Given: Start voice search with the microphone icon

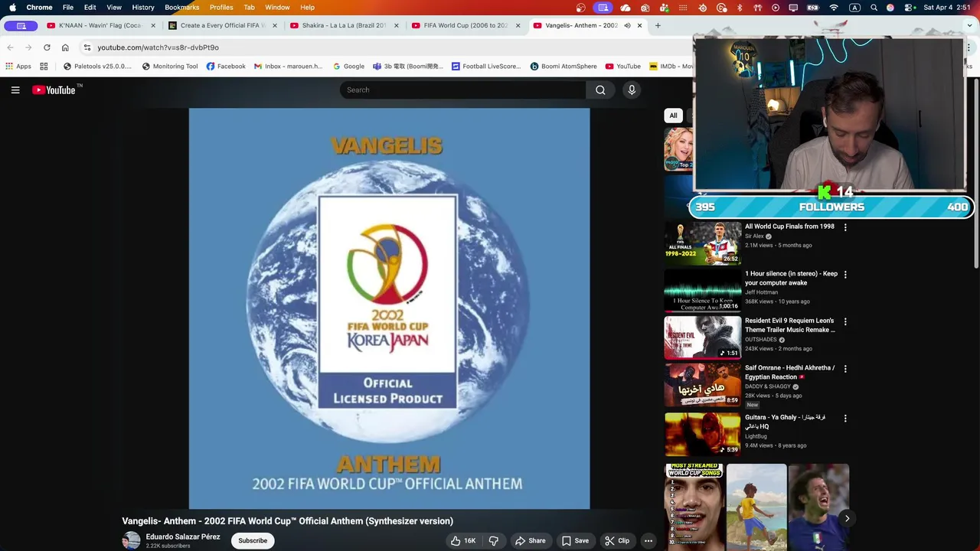Looking at the screenshot, I should 632,90.
